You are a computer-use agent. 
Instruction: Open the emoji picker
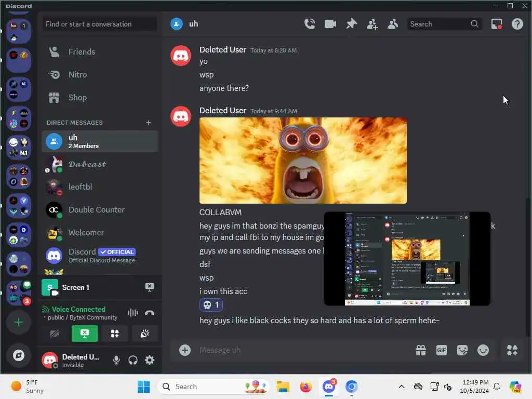(x=483, y=350)
